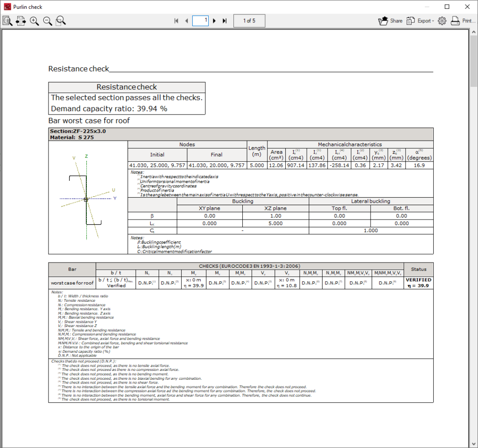
Task: Click the vertical scrollbar thumb
Action: (x=473, y=61)
